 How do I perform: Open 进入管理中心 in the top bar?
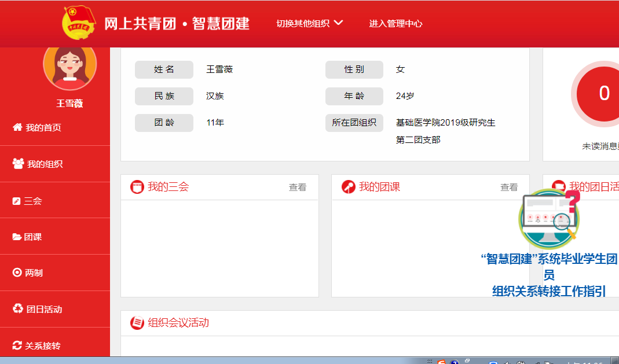pyautogui.click(x=395, y=24)
